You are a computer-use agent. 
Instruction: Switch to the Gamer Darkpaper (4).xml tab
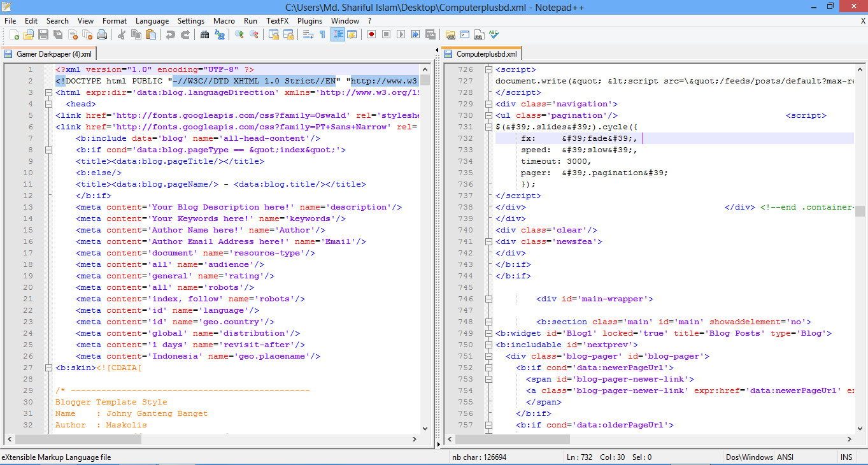[x=50, y=54]
